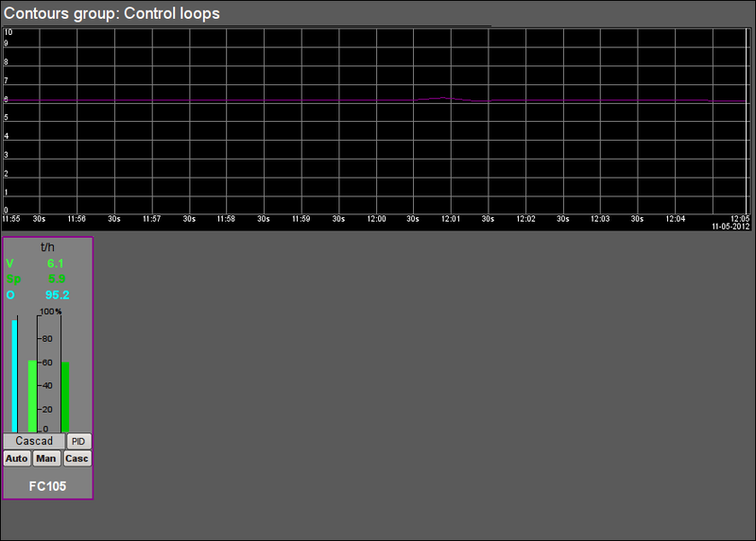The width and height of the screenshot is (756, 541).
Task: Click the 12:03 time axis label
Action: pyautogui.click(x=600, y=219)
